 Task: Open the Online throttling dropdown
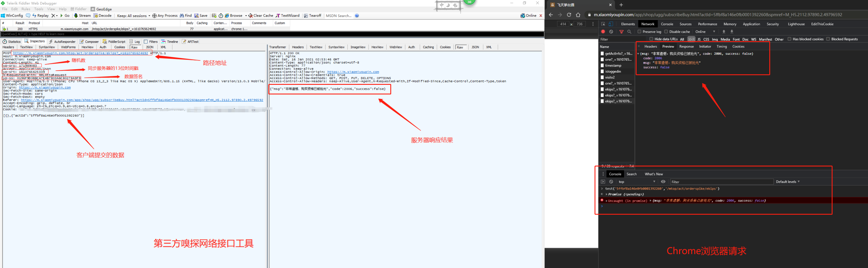[x=705, y=32]
